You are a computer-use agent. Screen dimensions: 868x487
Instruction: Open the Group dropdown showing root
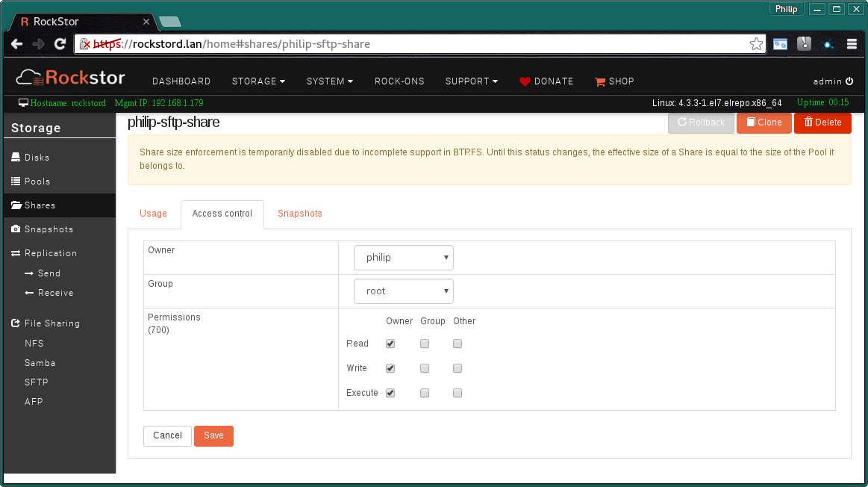coord(404,291)
